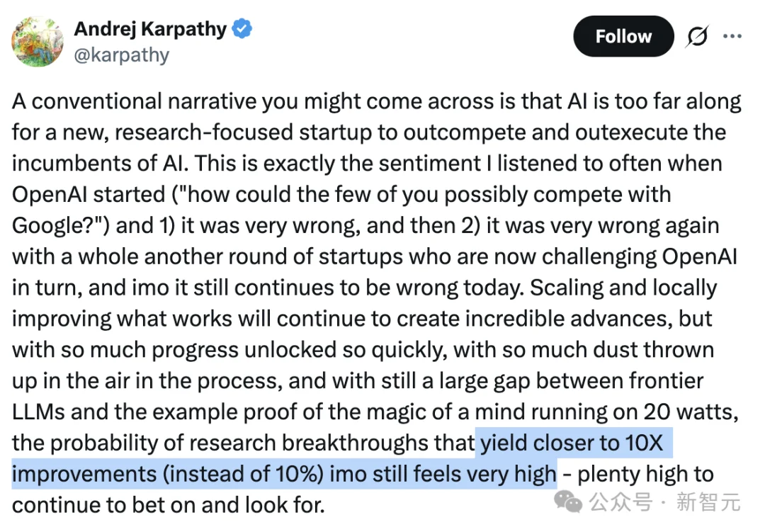Click the Follow button
Viewport: 765px width, 532px height.
point(623,36)
